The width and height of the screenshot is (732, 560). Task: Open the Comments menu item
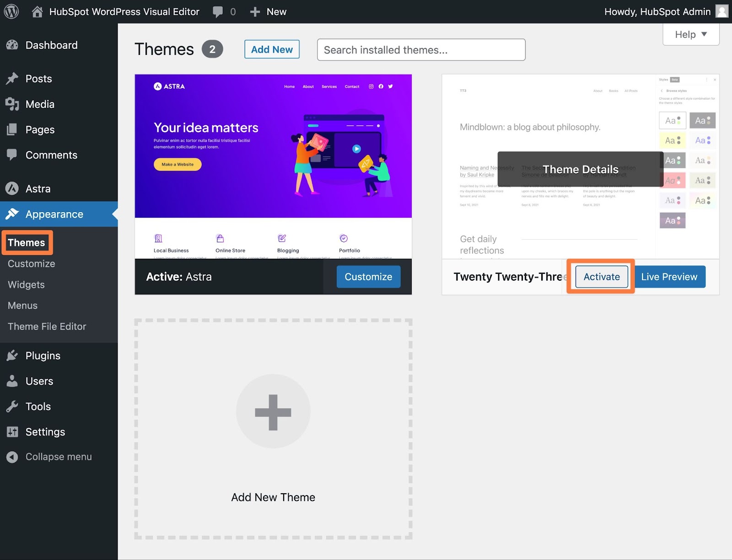pyautogui.click(x=51, y=155)
